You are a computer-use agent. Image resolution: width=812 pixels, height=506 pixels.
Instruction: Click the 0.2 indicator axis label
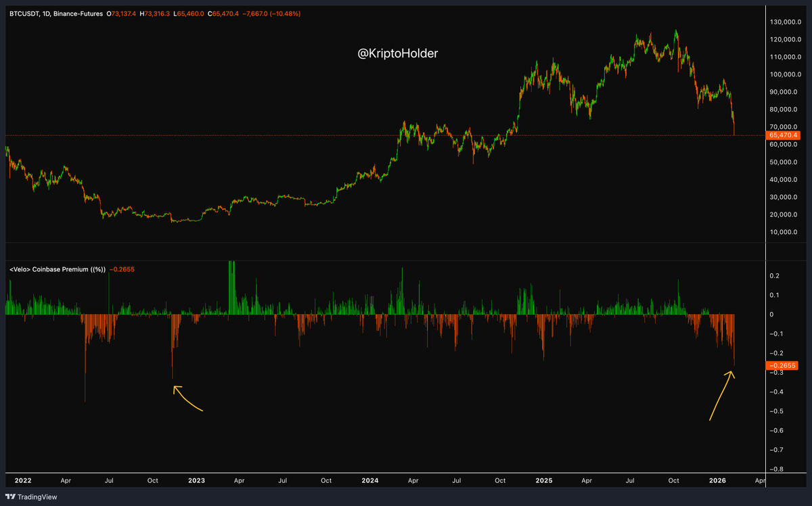pos(775,276)
